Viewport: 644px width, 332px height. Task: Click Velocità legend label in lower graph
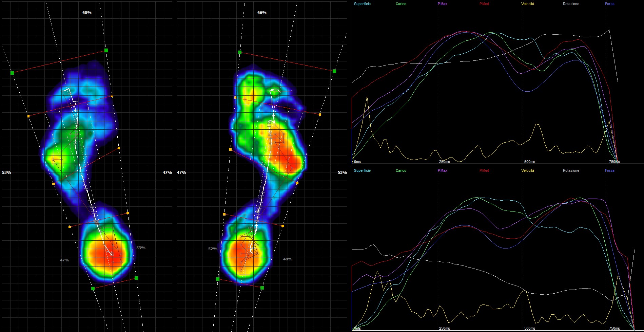click(x=527, y=171)
